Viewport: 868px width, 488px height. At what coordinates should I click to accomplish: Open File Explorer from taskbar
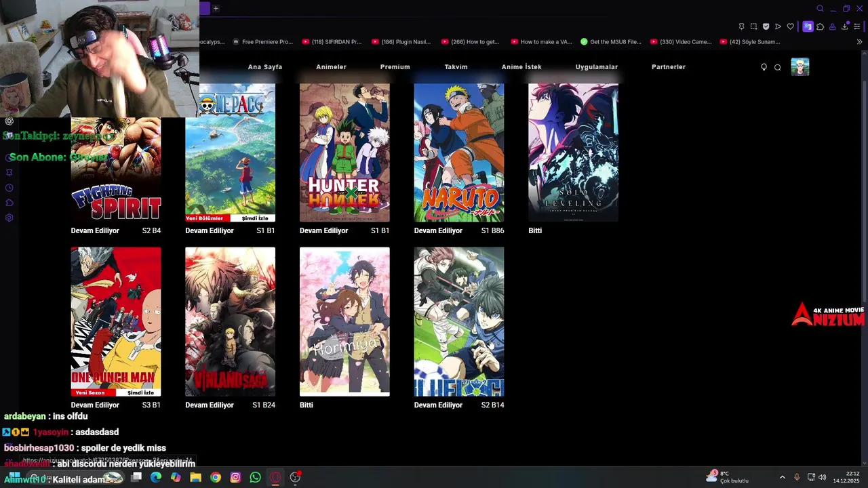pyautogui.click(x=195, y=477)
